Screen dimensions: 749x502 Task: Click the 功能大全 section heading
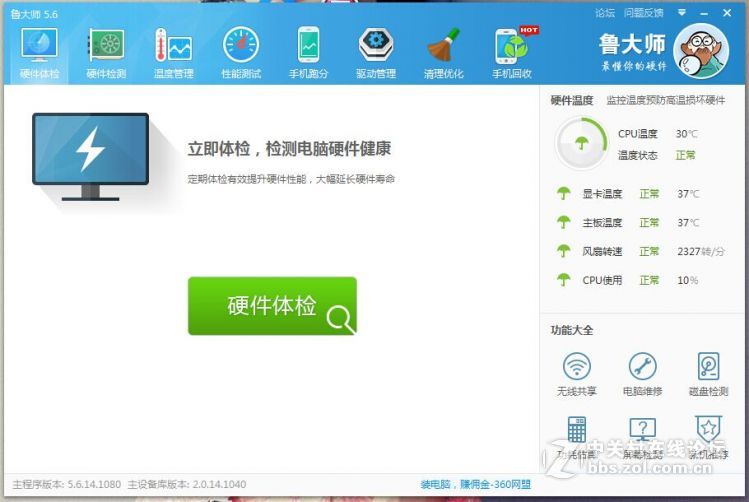(x=572, y=330)
